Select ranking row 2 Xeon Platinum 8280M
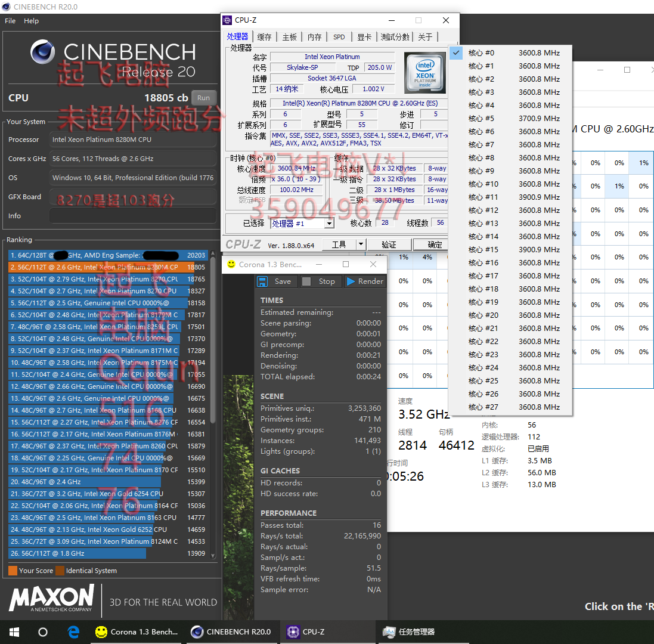Image resolution: width=654 pixels, height=644 pixels. [x=108, y=267]
